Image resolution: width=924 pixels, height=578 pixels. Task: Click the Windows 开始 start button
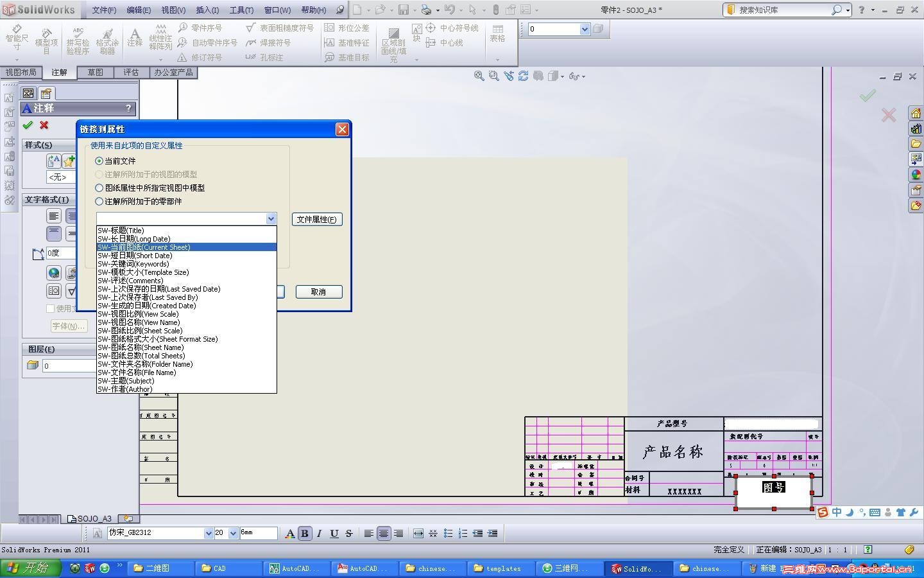point(31,568)
